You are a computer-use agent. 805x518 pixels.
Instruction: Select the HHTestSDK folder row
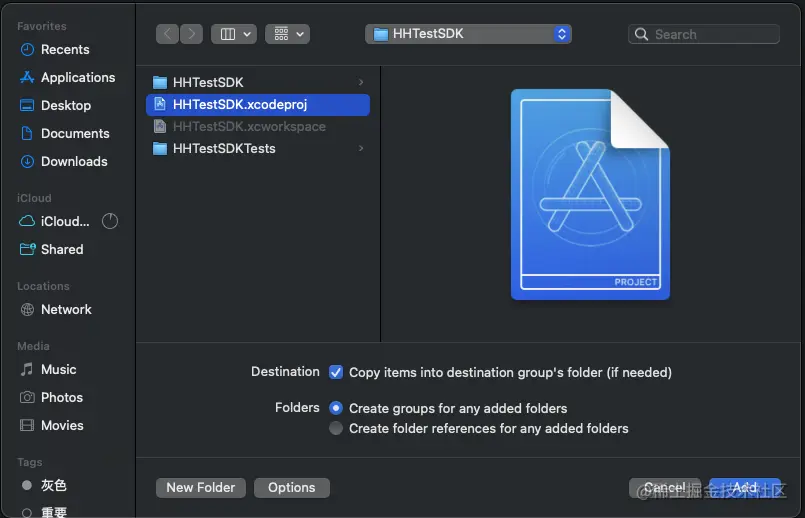[258, 82]
